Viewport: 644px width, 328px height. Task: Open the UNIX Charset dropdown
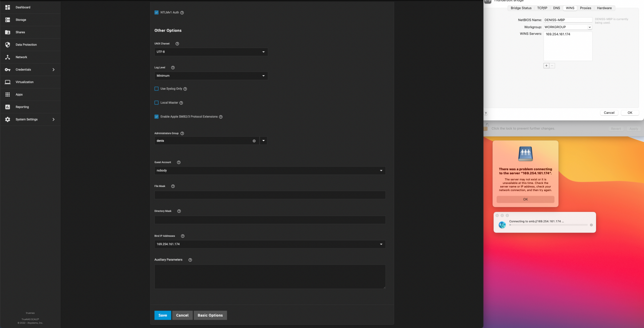[211, 52]
